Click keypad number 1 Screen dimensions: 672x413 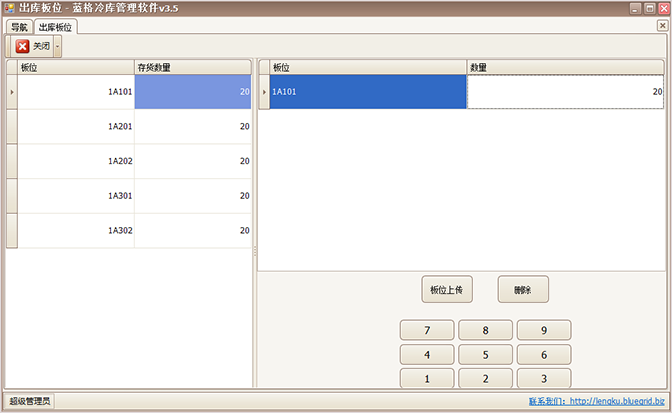point(427,379)
